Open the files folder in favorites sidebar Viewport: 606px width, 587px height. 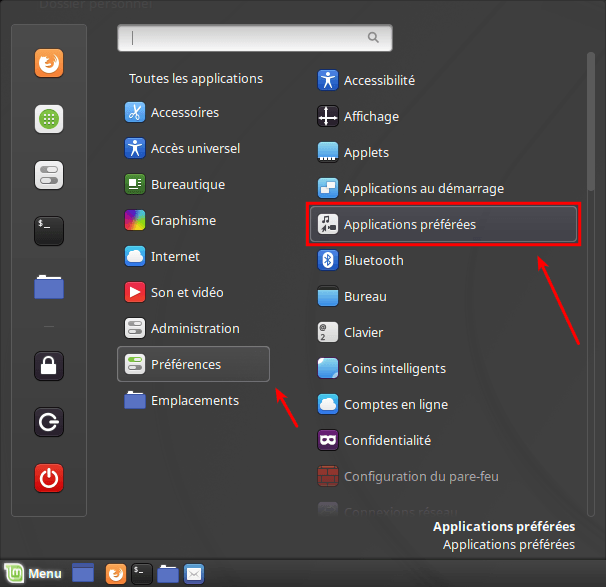point(49,287)
